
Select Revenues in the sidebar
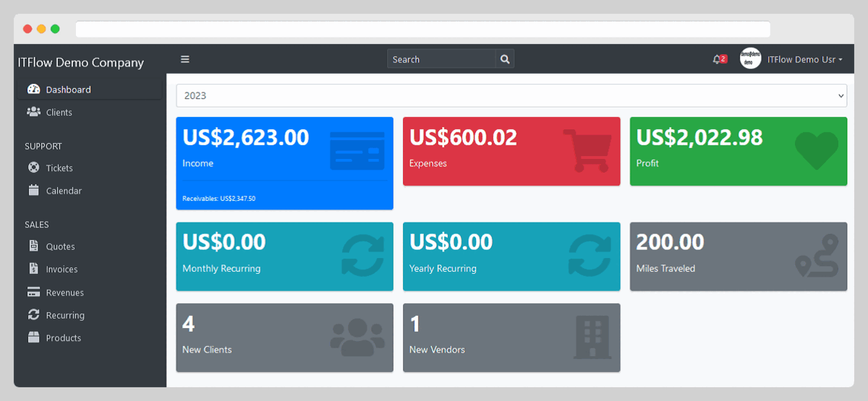pos(64,293)
